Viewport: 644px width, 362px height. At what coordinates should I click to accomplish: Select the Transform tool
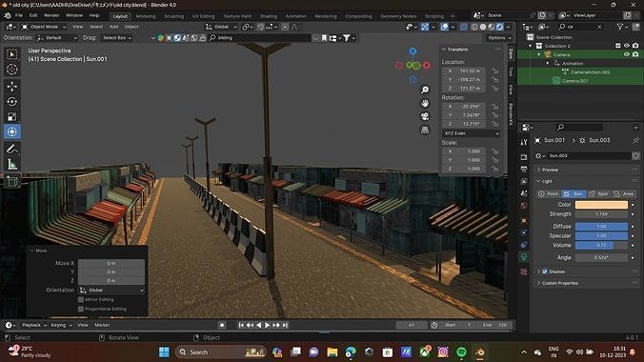(x=12, y=131)
